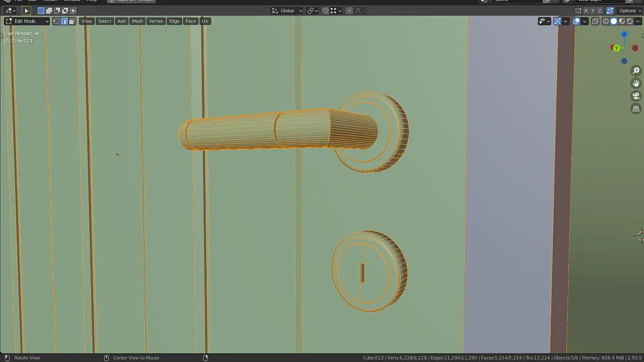Click the keyhole slot on lower plate

click(362, 273)
